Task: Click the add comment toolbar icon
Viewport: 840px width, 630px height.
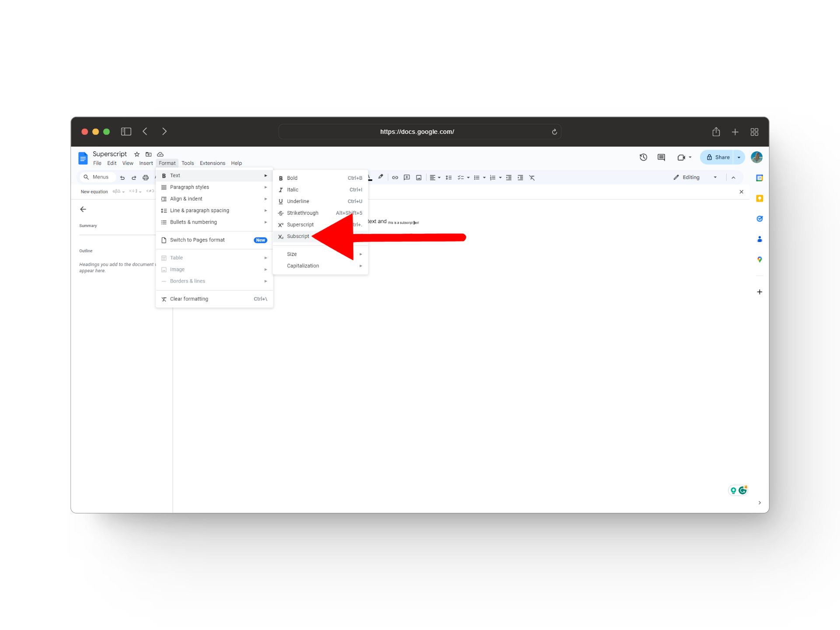Action: click(x=407, y=178)
